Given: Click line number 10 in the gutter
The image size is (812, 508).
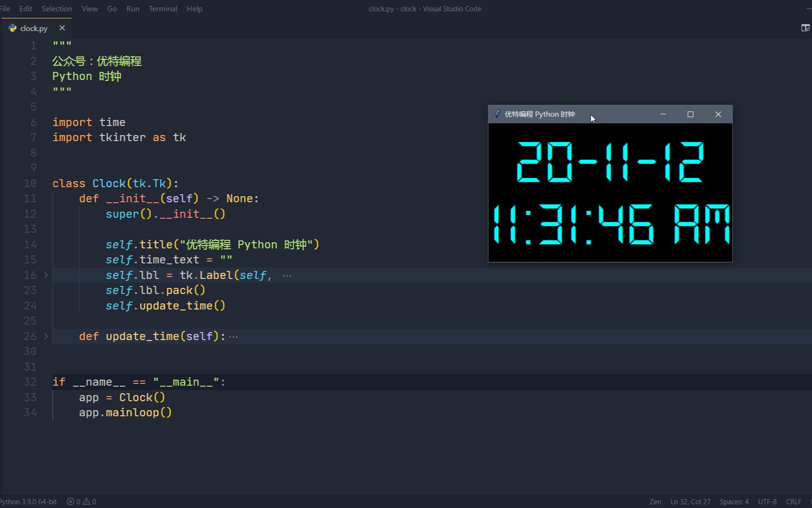Looking at the screenshot, I should point(30,183).
